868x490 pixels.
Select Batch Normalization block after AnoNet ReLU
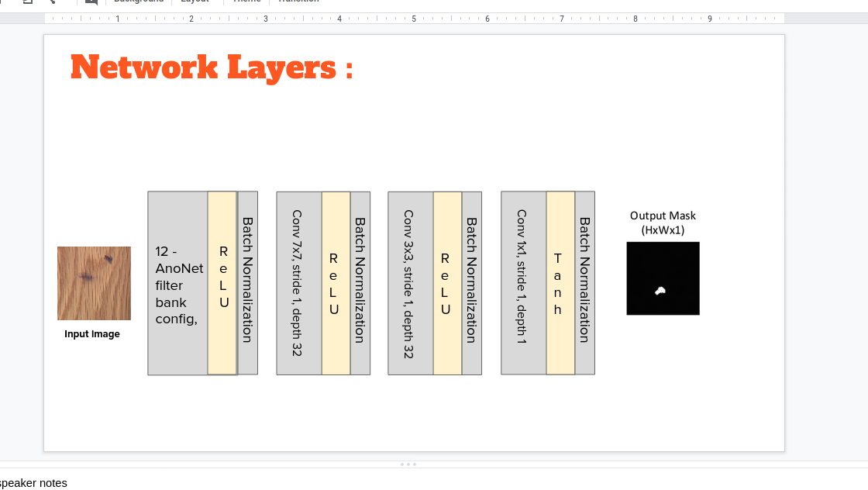[247, 283]
